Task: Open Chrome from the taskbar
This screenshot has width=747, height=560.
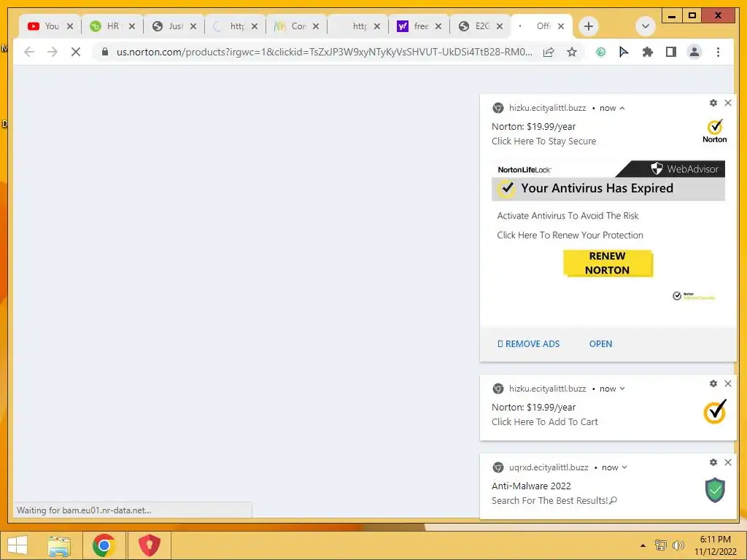Action: (104, 545)
